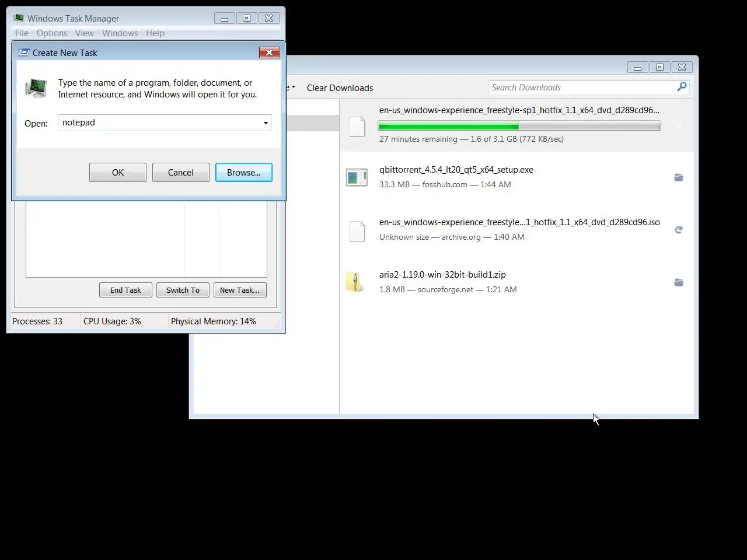Click the green download progress bar
This screenshot has height=560, width=747.
coord(519,125)
